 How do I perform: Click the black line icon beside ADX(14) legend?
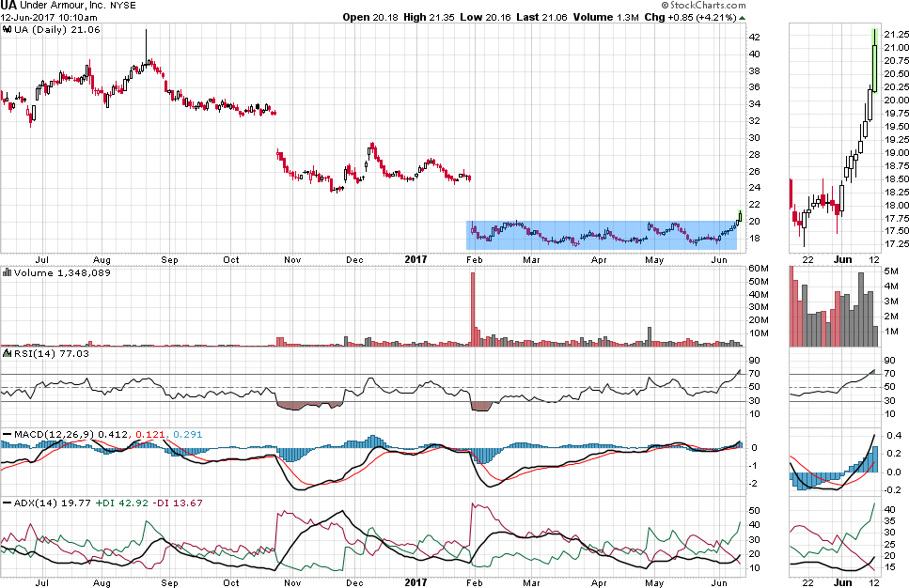(8, 503)
